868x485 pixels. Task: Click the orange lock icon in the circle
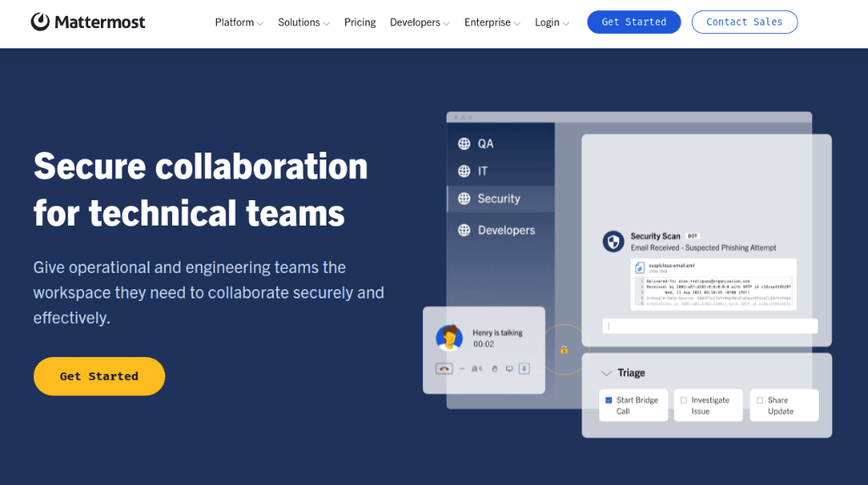564,350
